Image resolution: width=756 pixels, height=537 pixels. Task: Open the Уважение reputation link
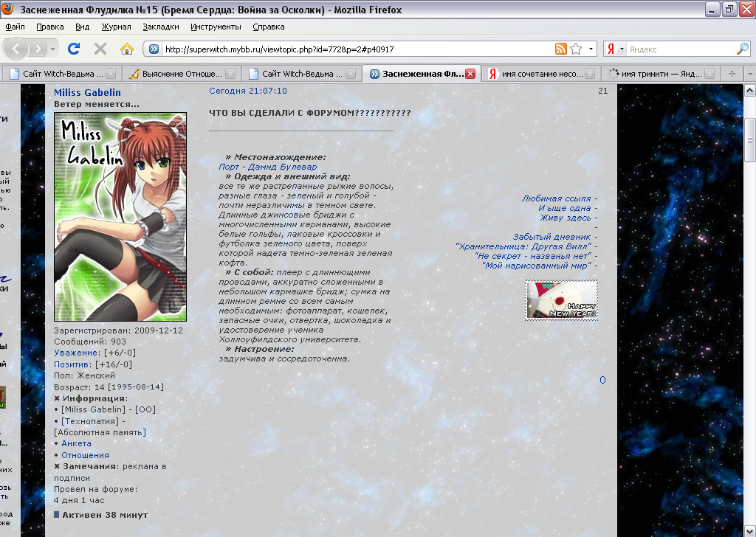pyautogui.click(x=76, y=353)
